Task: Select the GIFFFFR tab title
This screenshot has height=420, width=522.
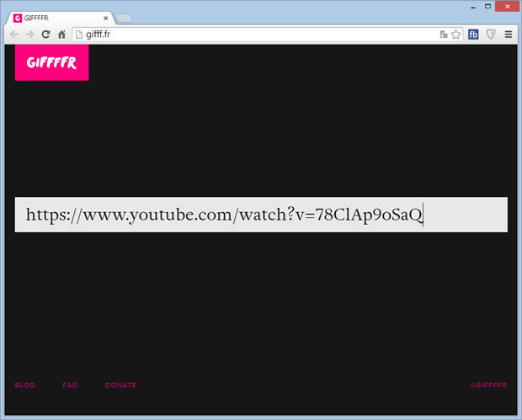Action: (x=36, y=18)
